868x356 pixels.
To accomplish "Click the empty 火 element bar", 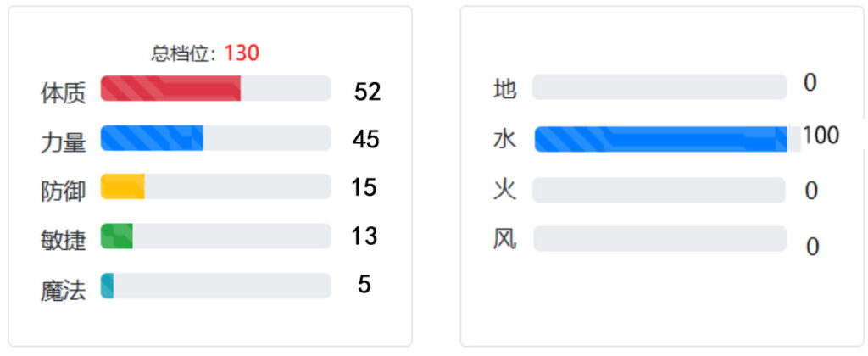I will pyautogui.click(x=659, y=190).
